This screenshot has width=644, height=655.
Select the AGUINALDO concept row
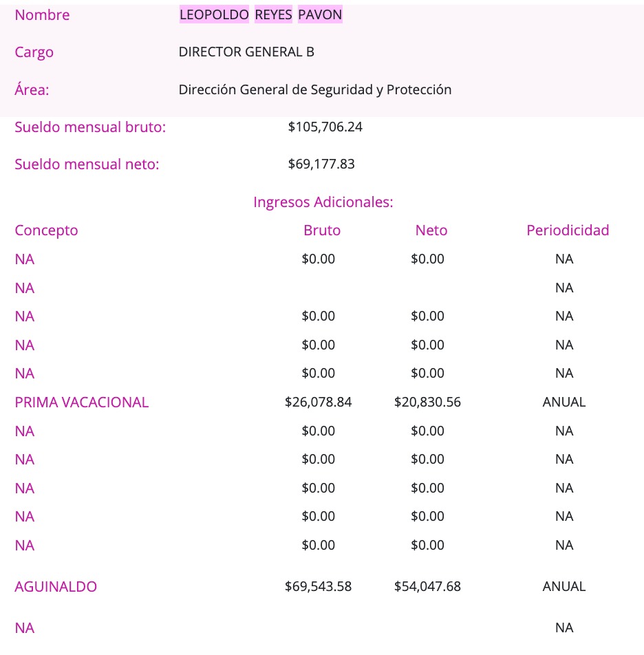(x=56, y=587)
